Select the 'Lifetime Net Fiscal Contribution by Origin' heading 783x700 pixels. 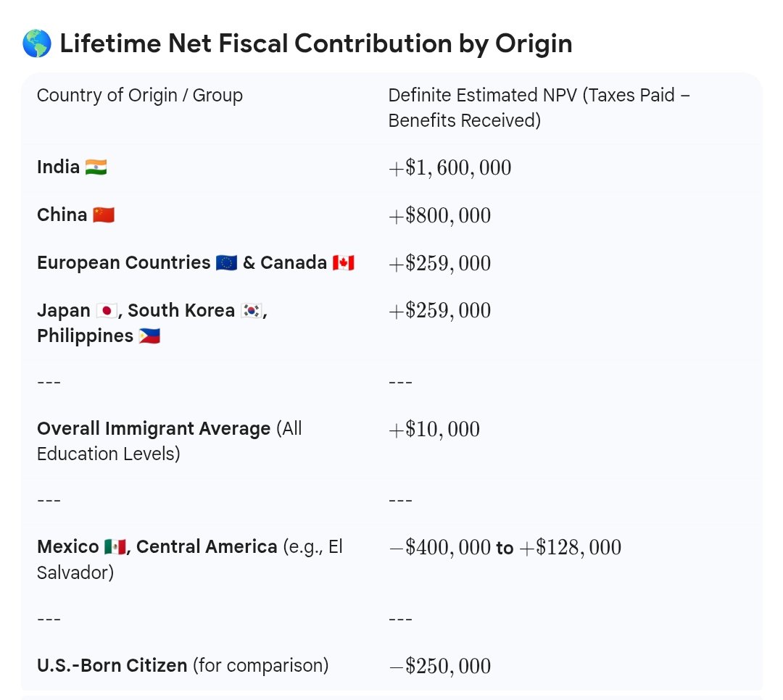click(315, 44)
